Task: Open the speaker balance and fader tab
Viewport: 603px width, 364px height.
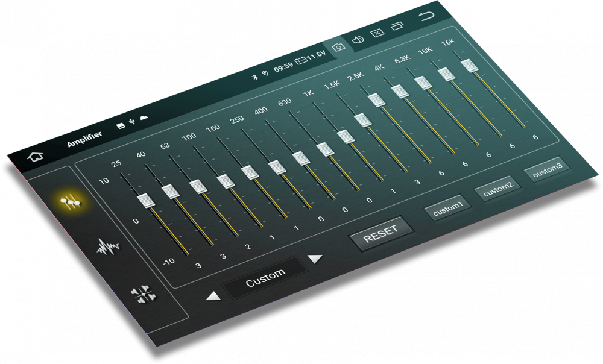Action: pyautogui.click(x=144, y=295)
